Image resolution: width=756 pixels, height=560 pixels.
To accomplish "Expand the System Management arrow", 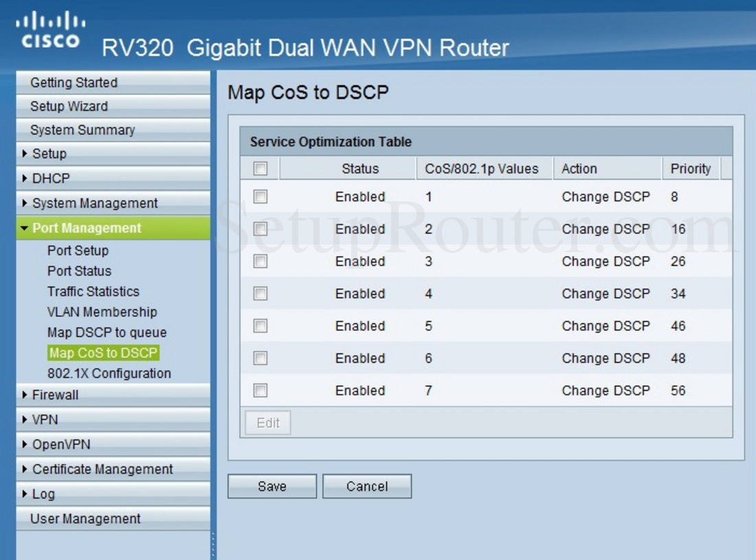I will [25, 203].
